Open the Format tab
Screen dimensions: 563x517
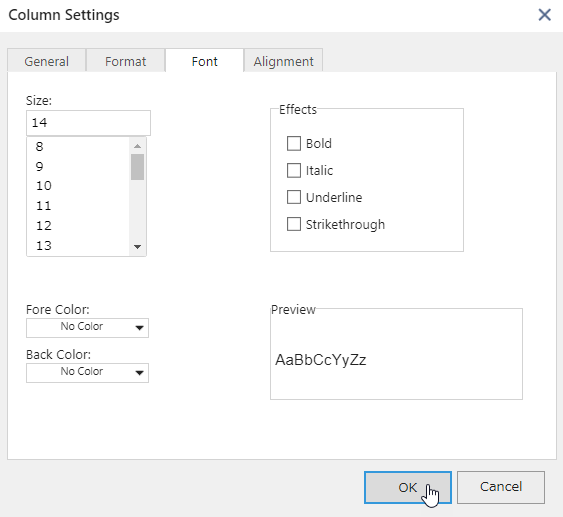(125, 61)
